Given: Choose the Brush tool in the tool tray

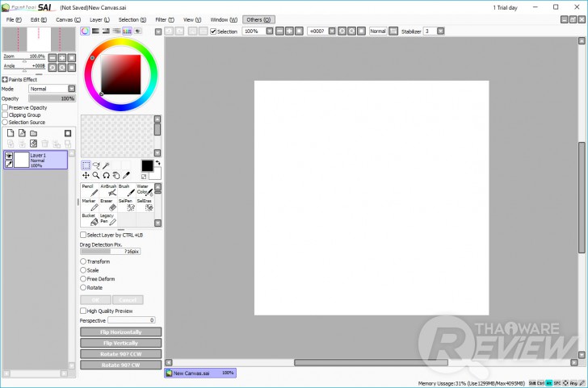Looking at the screenshot, I should (x=127, y=190).
